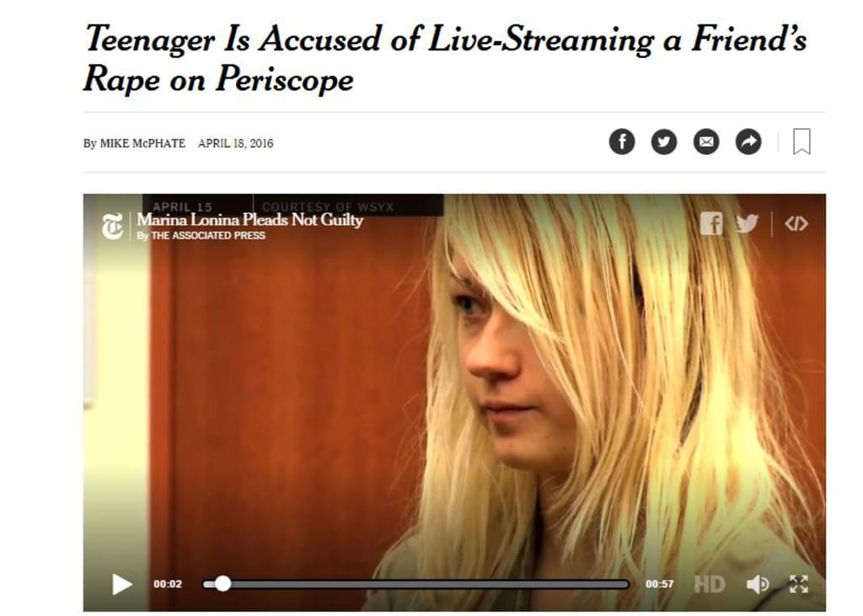Screen dimensions: 863x616
Task: Click the article headline about Periscope
Action: pyautogui.click(x=445, y=59)
